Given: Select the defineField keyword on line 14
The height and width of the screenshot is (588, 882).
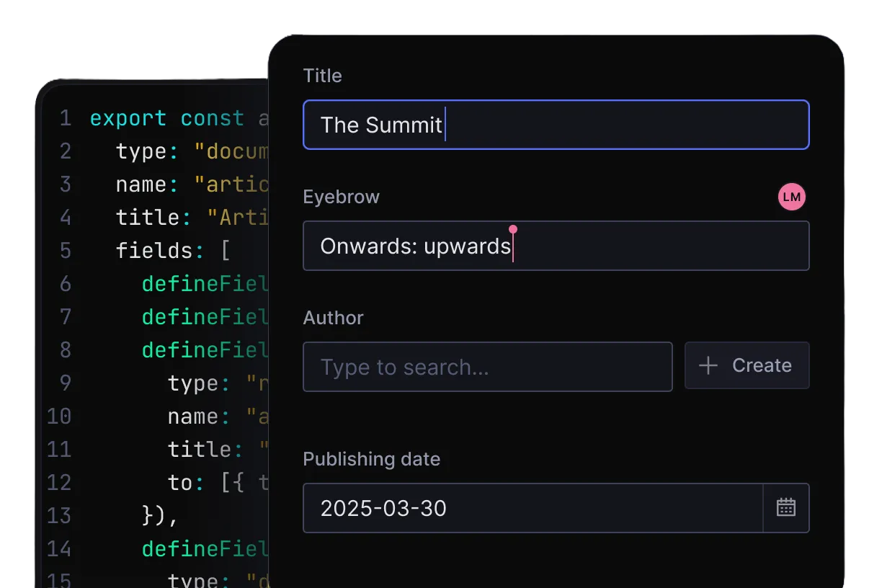Looking at the screenshot, I should coord(204,549).
